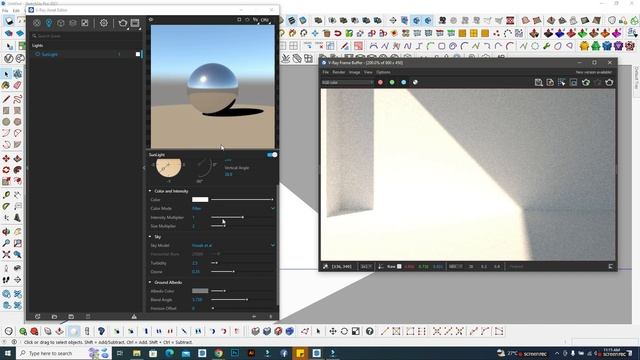The image size is (640, 360).
Task: Toggle the alpha/mono channel in Frame Buffer
Action: point(415,82)
